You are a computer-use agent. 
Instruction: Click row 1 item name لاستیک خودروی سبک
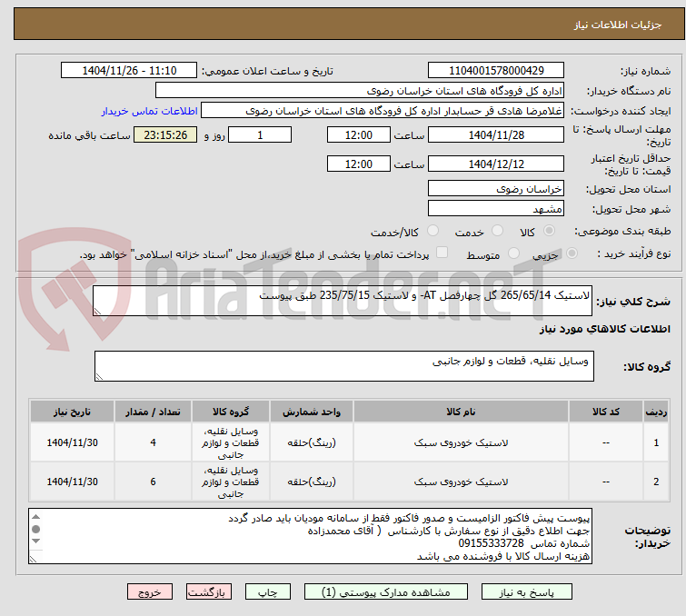461,442
